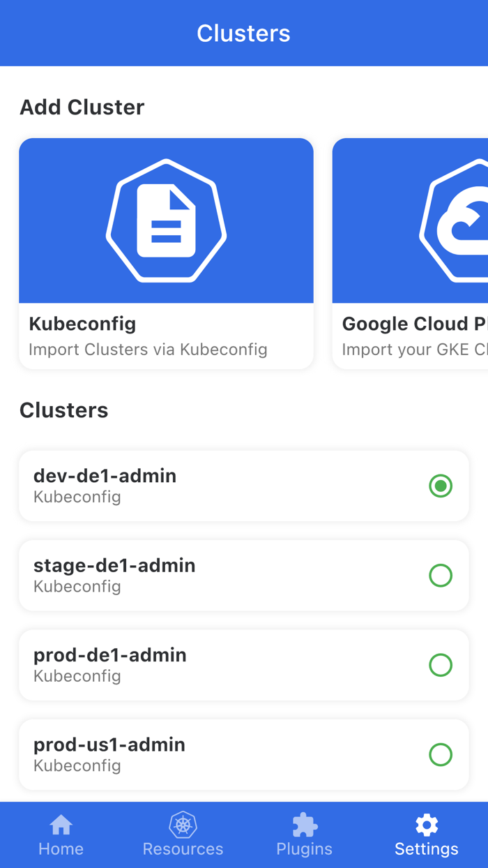
Task: Click the Kubeconfig document heptagon icon
Action: (x=166, y=220)
